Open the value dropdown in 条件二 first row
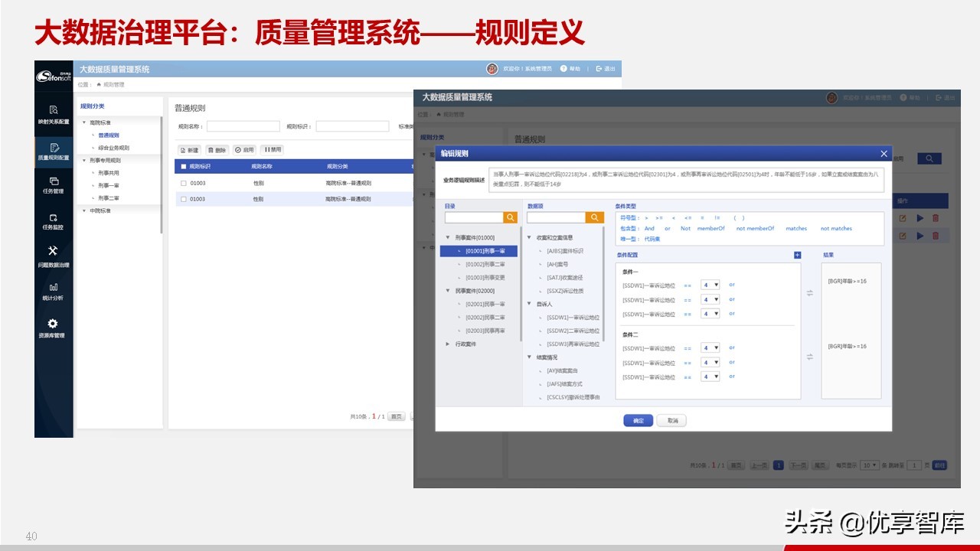The image size is (980, 551). 710,348
